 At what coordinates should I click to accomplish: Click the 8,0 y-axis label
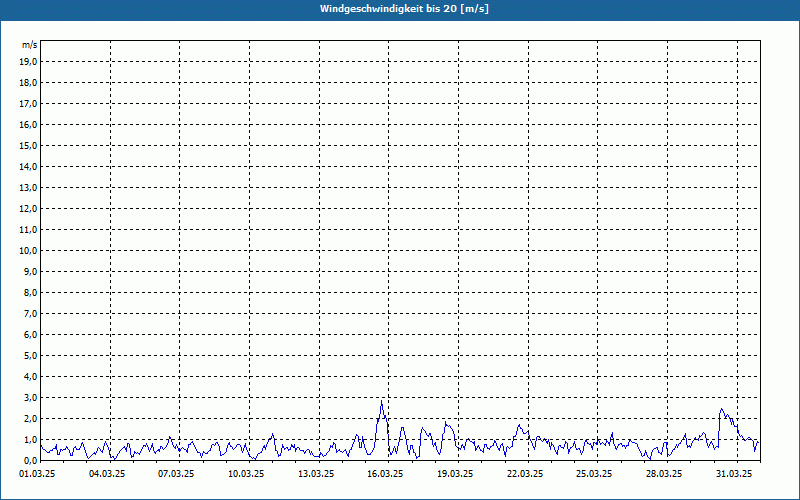click(31, 292)
